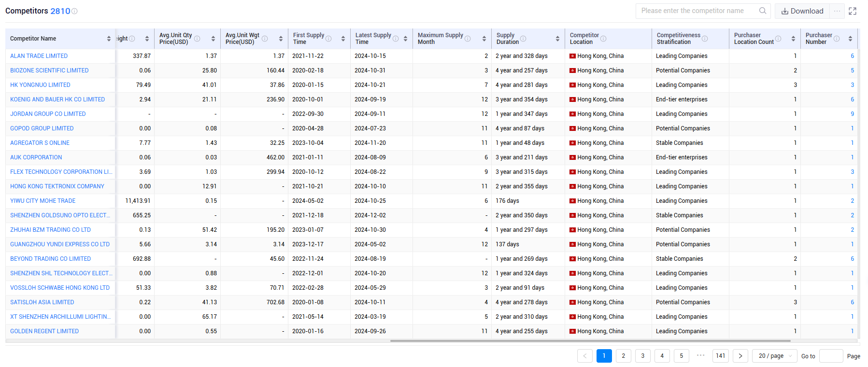868x367 pixels.
Task: Click the search magnifier icon
Action: coord(763,11)
